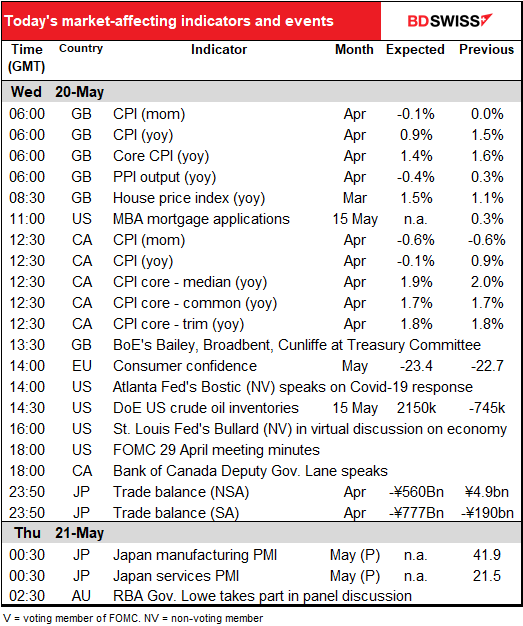Select Trade balance (NSA) row
Image resolution: width=523 pixels, height=626 pixels.
click(261, 492)
